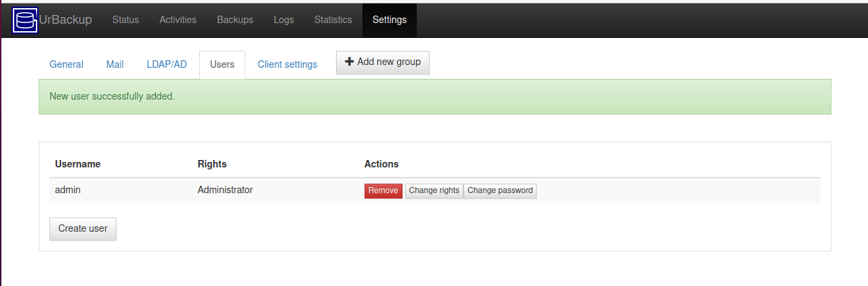Open the Mail settings tab
The height and width of the screenshot is (286, 868).
(x=115, y=64)
